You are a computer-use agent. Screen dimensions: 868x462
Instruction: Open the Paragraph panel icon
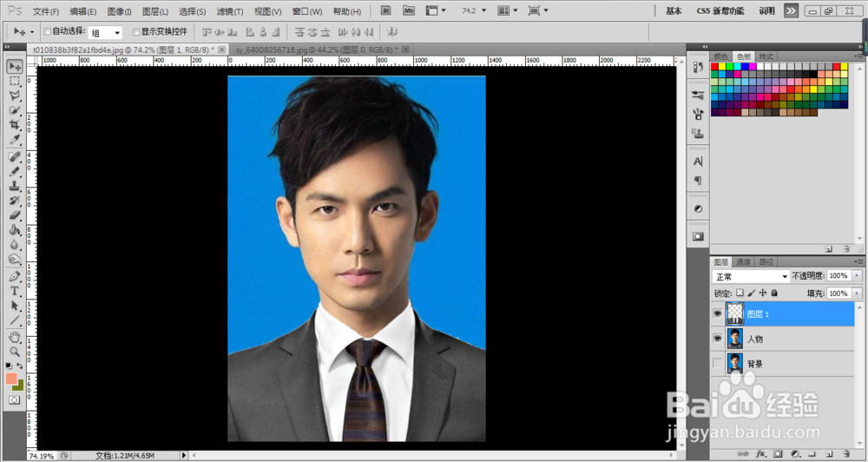point(698,180)
